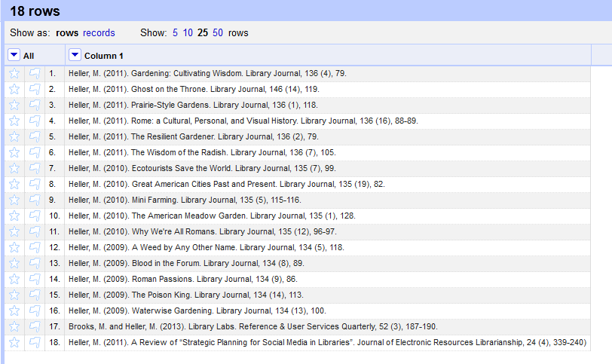Star row 4 Rome: a Cultural History
The height and width of the screenshot is (364, 612).
(14, 121)
